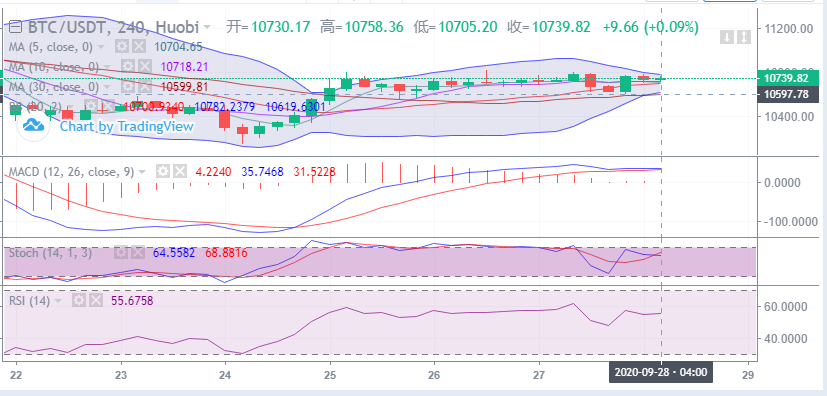The image size is (827, 396).
Task: Open the RSI (14) dropdown arrow
Action: [57, 302]
